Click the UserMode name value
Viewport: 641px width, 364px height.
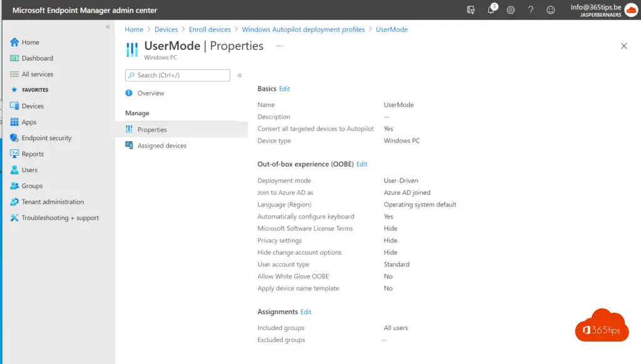(x=399, y=104)
